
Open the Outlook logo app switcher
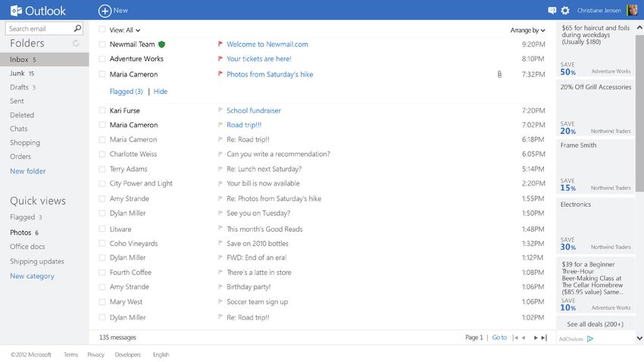(x=38, y=11)
